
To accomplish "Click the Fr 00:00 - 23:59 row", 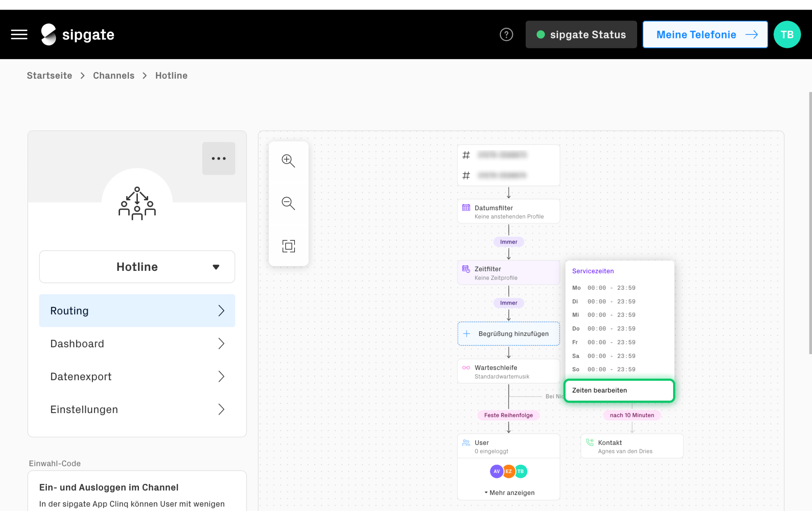I will tap(604, 342).
